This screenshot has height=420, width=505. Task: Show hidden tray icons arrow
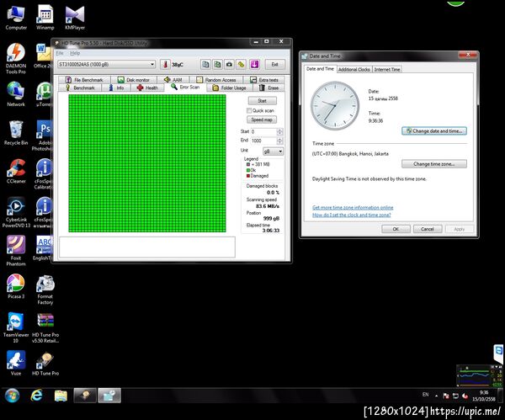(x=436, y=396)
